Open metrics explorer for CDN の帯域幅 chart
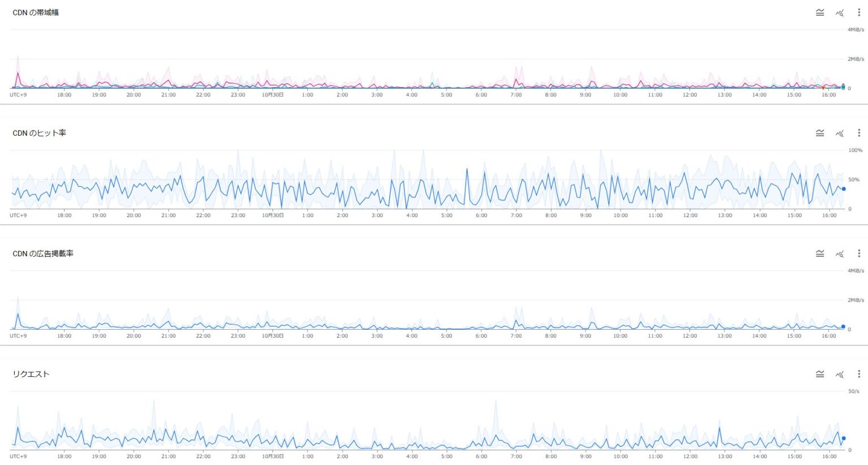 pyautogui.click(x=840, y=12)
